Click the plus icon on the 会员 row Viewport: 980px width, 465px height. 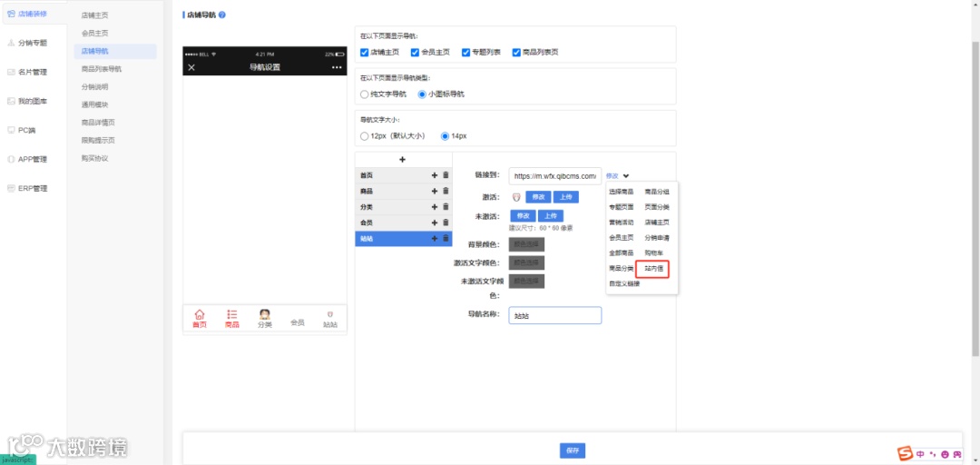tap(435, 223)
